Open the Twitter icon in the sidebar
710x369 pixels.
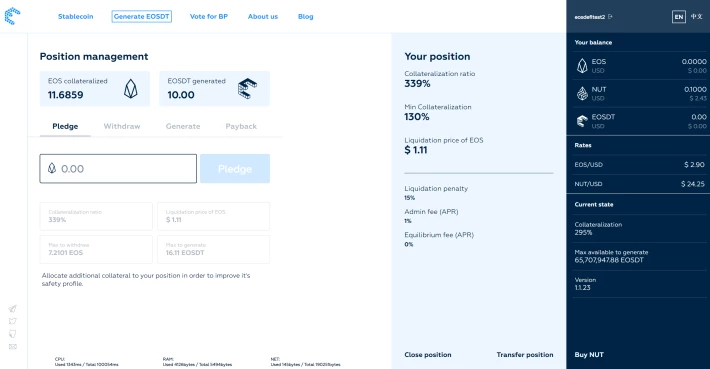coord(12,321)
